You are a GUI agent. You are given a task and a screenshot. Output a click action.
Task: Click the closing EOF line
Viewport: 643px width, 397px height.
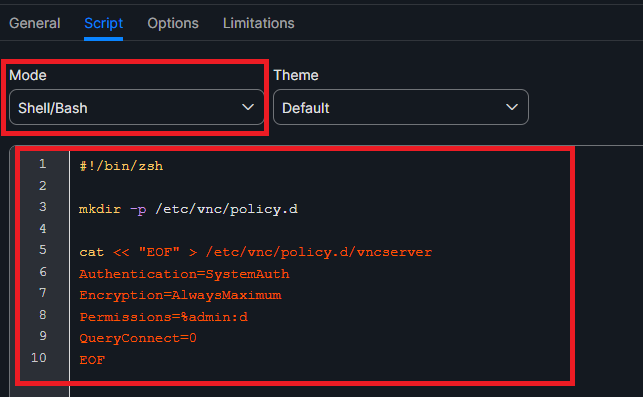point(92,360)
